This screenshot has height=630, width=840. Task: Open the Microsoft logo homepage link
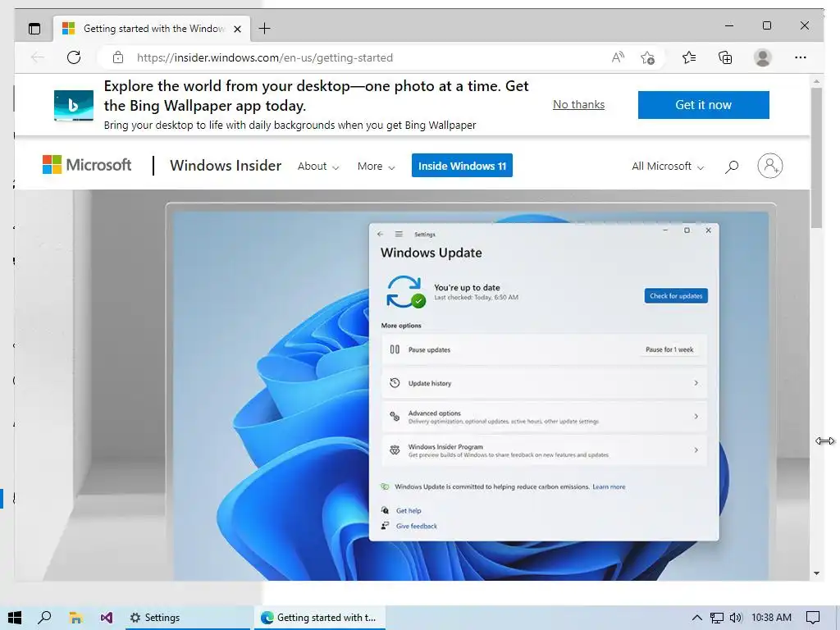[87, 165]
